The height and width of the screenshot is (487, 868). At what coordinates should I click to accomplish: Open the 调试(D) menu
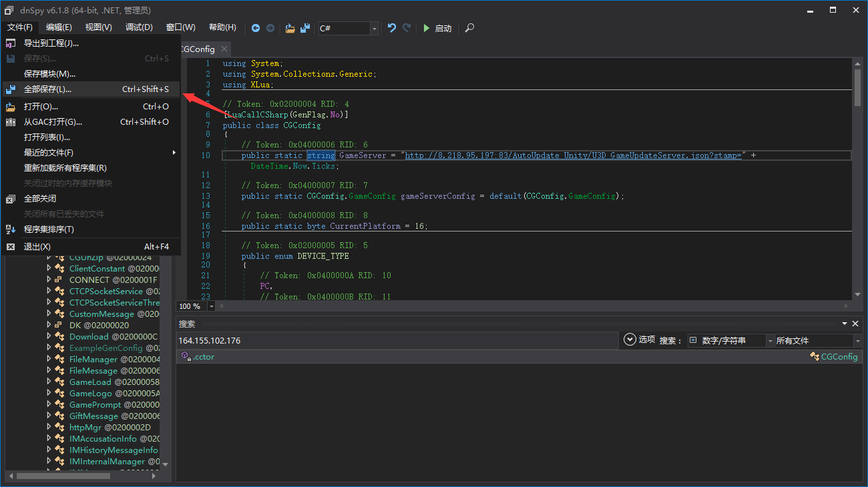pyautogui.click(x=139, y=27)
